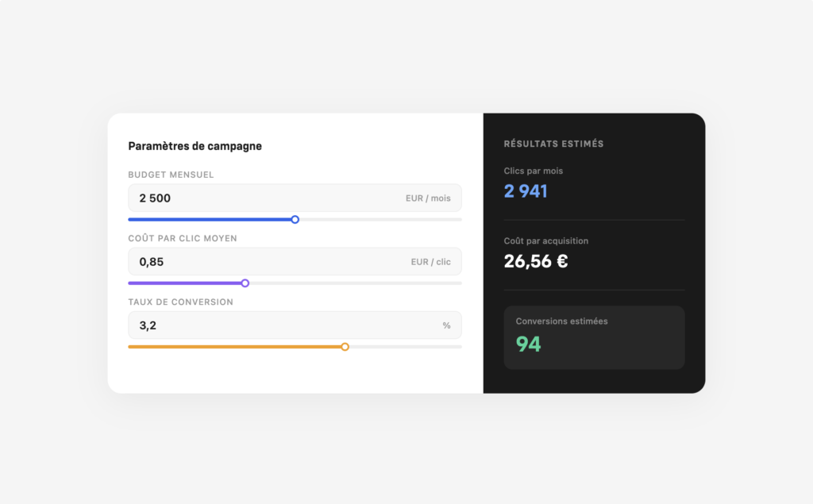This screenshot has height=504, width=813.
Task: Click the percent symbol in conversion field
Action: [446, 325]
